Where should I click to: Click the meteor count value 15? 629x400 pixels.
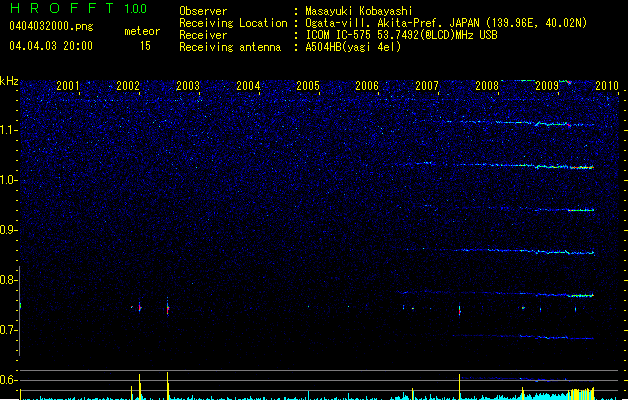[145, 46]
